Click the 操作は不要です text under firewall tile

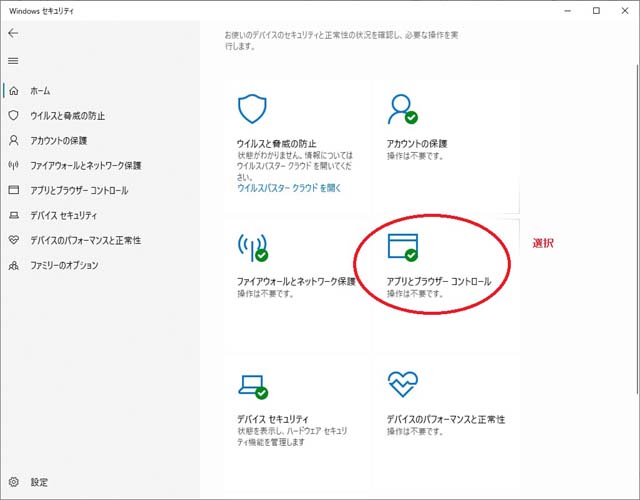click(266, 293)
